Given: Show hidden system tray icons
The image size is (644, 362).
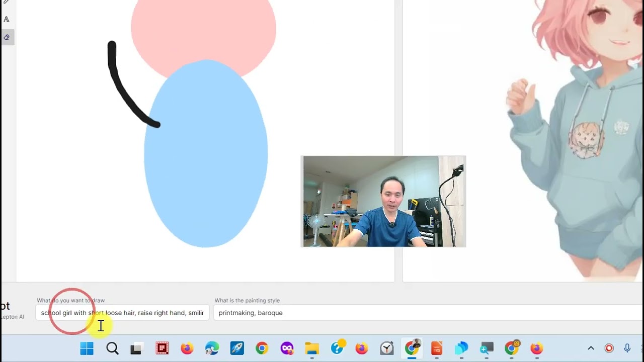Looking at the screenshot, I should (x=591, y=348).
